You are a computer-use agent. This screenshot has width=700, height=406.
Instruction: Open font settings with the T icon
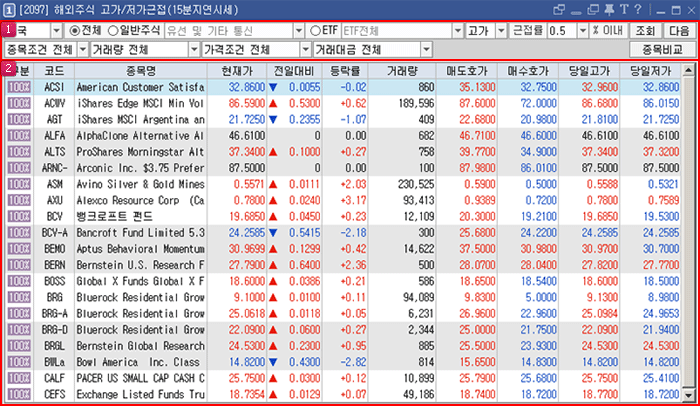624,9
